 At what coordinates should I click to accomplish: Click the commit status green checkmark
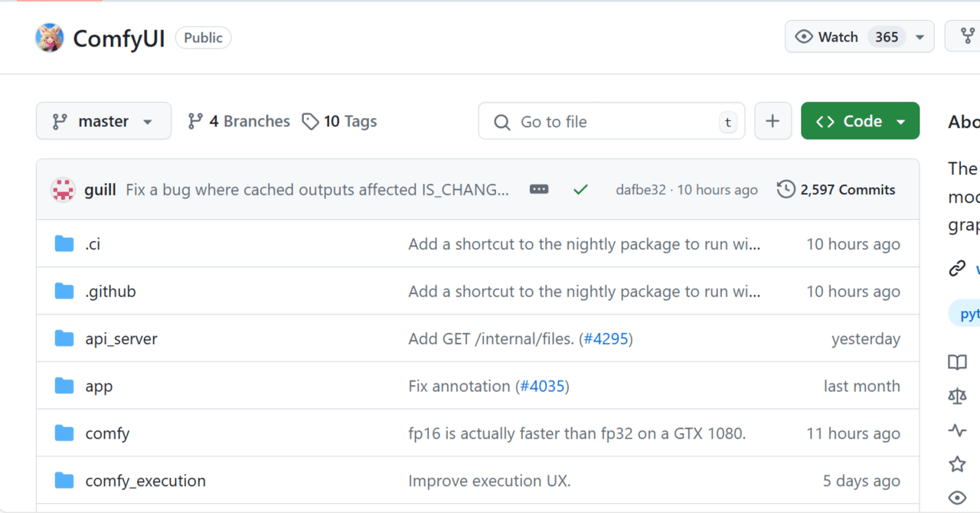[x=580, y=189]
